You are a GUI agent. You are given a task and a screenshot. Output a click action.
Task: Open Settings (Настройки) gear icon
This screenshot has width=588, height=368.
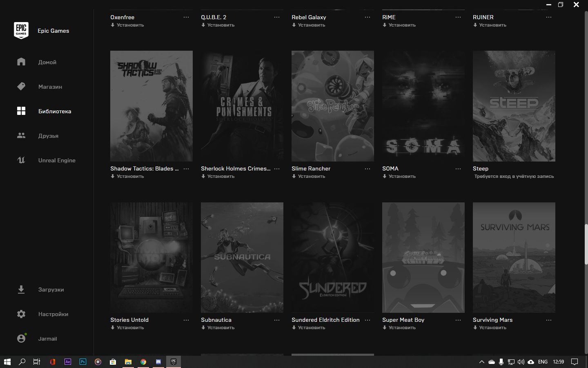pos(21,314)
